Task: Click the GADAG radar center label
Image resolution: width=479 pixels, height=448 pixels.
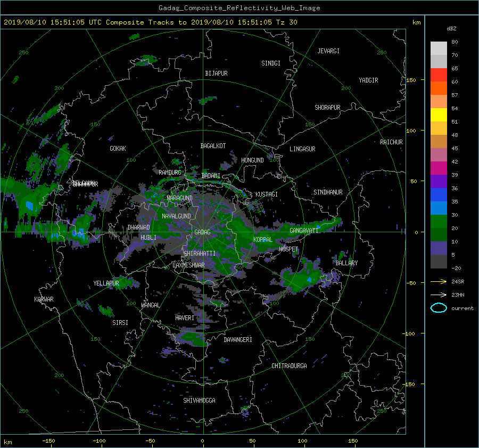Action: click(202, 232)
